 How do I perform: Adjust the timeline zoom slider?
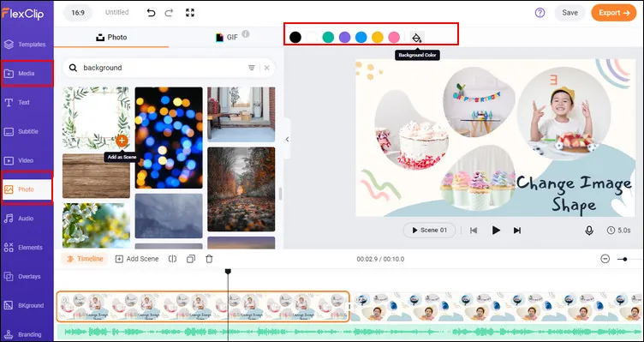pos(625,259)
